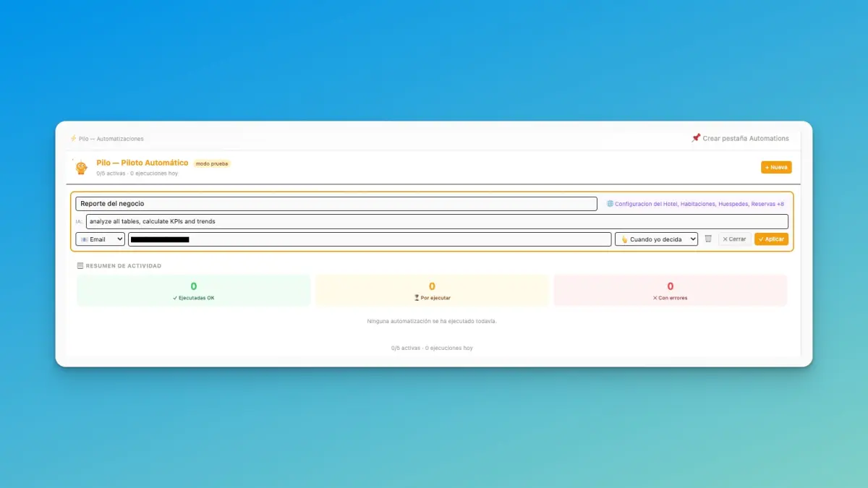
Task: Select the Ejecutadas OK summary card
Action: (x=193, y=291)
